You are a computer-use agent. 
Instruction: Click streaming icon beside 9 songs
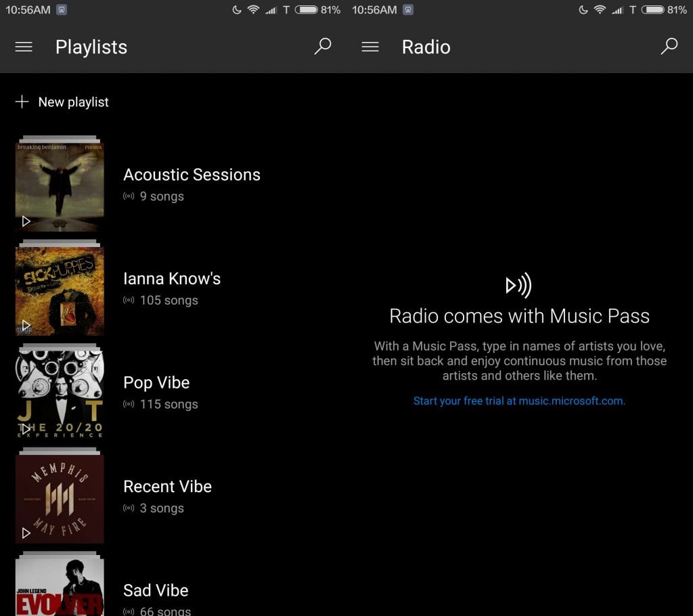(x=129, y=196)
